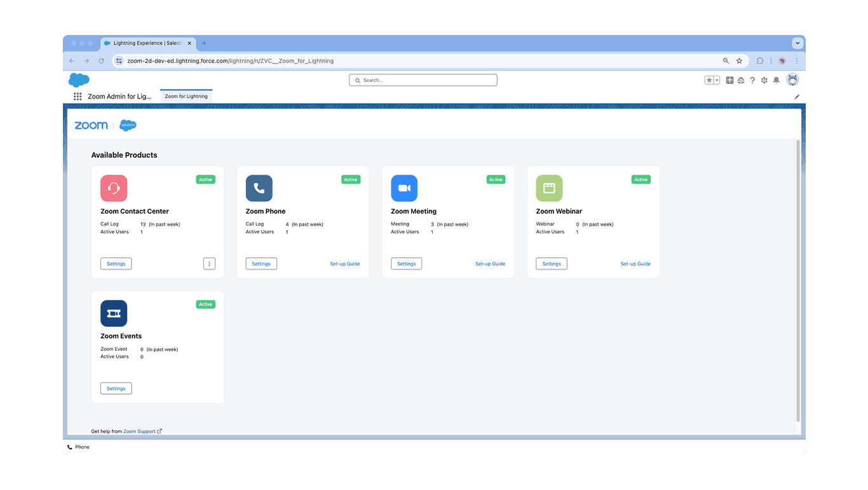Screen dimensions: 868x490
Task: Open Salesforce Help question mark
Action: click(752, 80)
